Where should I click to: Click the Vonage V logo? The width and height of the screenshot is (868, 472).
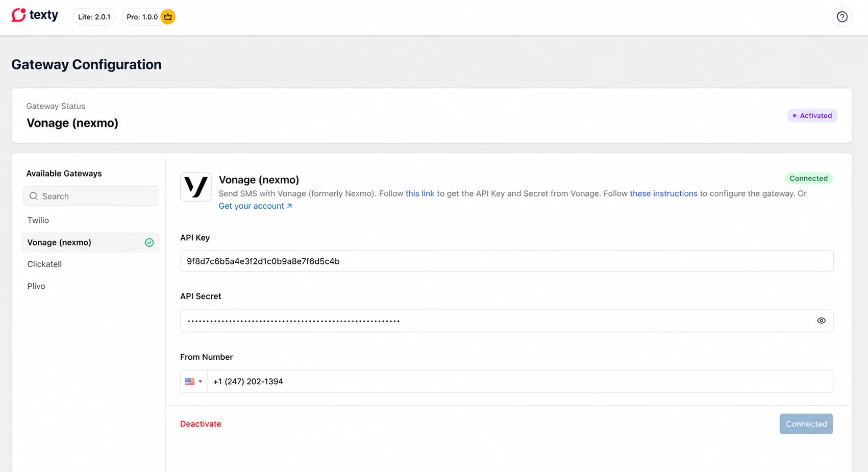click(x=196, y=187)
